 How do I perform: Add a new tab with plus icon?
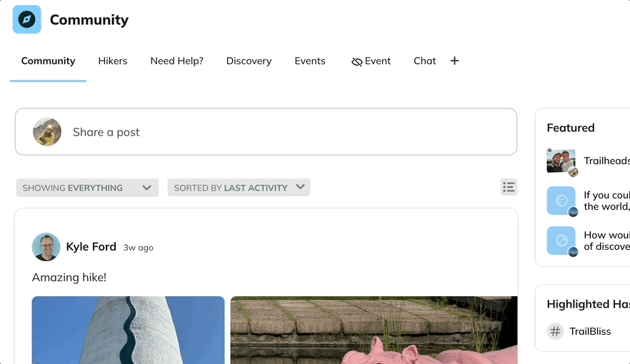[454, 61]
